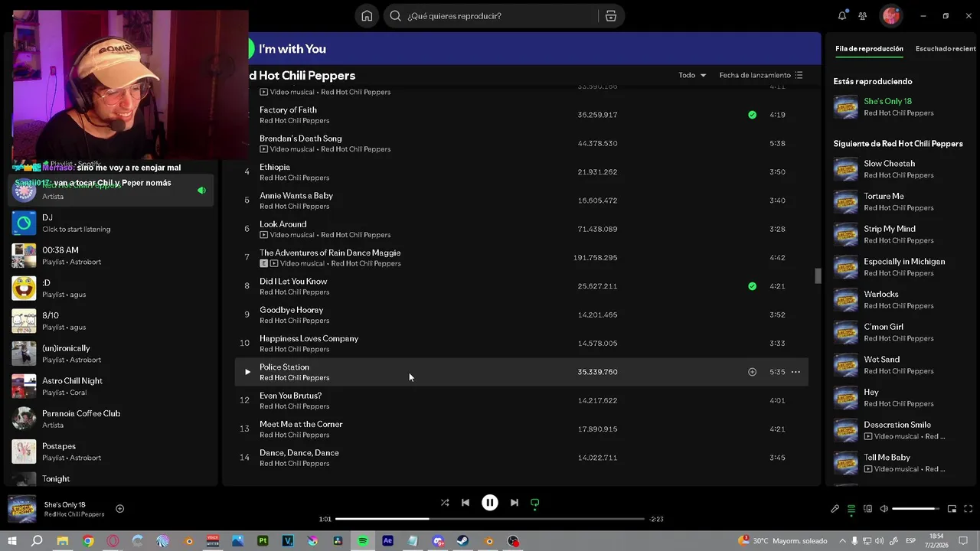Open the 'Astro Chill Night' playlist
980x551 pixels.
pos(112,386)
